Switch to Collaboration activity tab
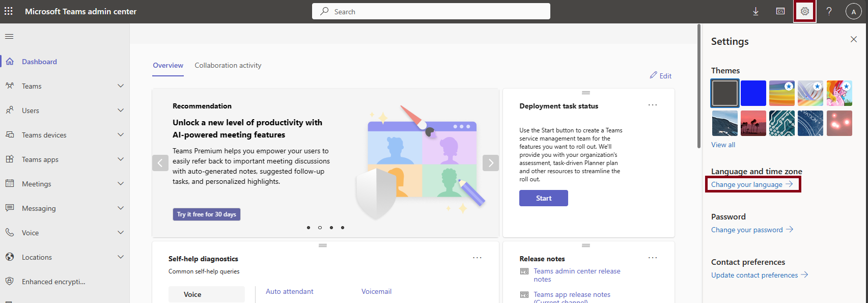868x303 pixels. click(x=228, y=66)
